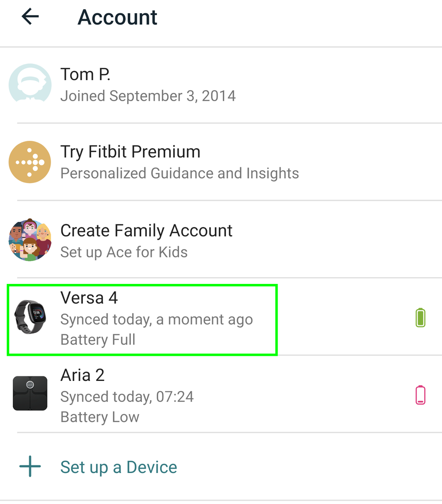
Task: Tap the Account title in the header
Action: click(117, 17)
